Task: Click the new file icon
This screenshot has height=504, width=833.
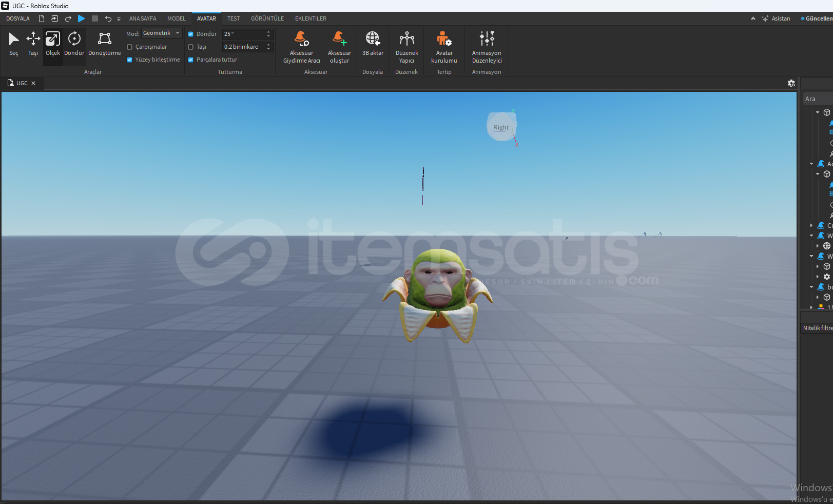Action: pyautogui.click(x=42, y=18)
